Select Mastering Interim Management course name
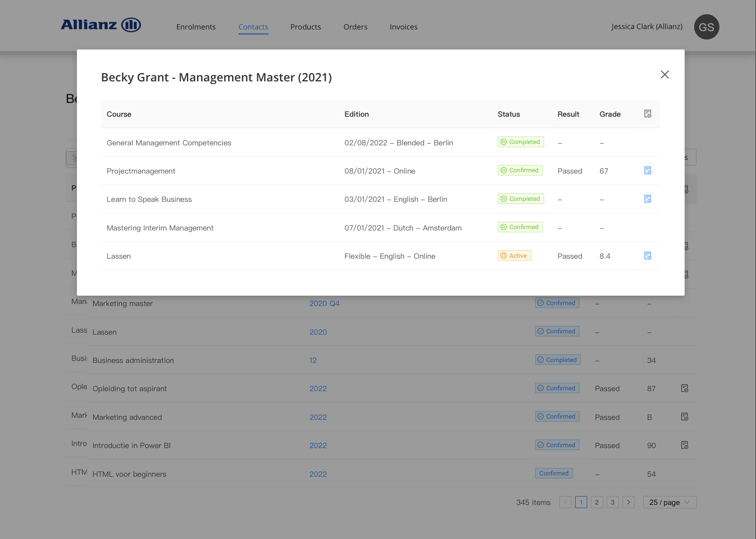This screenshot has height=539, width=756. coord(160,228)
